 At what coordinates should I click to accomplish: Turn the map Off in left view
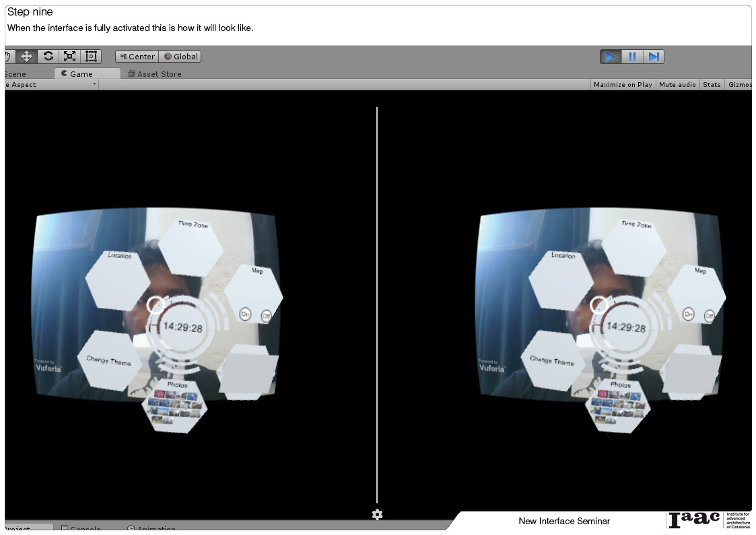coord(265,315)
